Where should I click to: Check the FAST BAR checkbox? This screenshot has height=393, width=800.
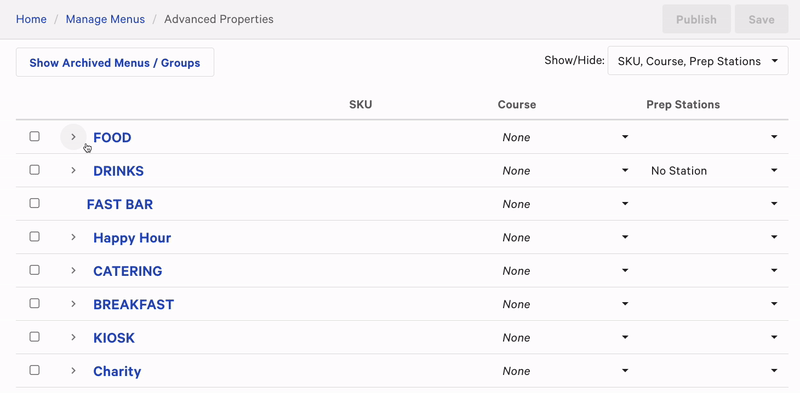(x=34, y=203)
